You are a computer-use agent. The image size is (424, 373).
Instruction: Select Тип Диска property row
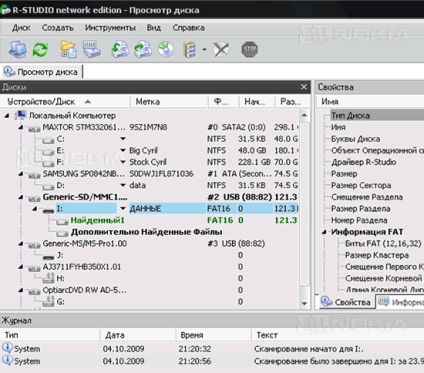pyautogui.click(x=377, y=116)
